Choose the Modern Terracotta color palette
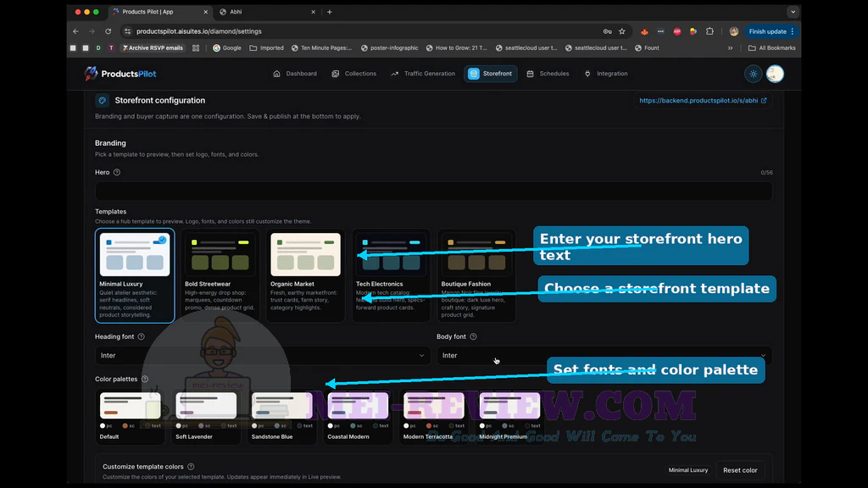 point(433,416)
